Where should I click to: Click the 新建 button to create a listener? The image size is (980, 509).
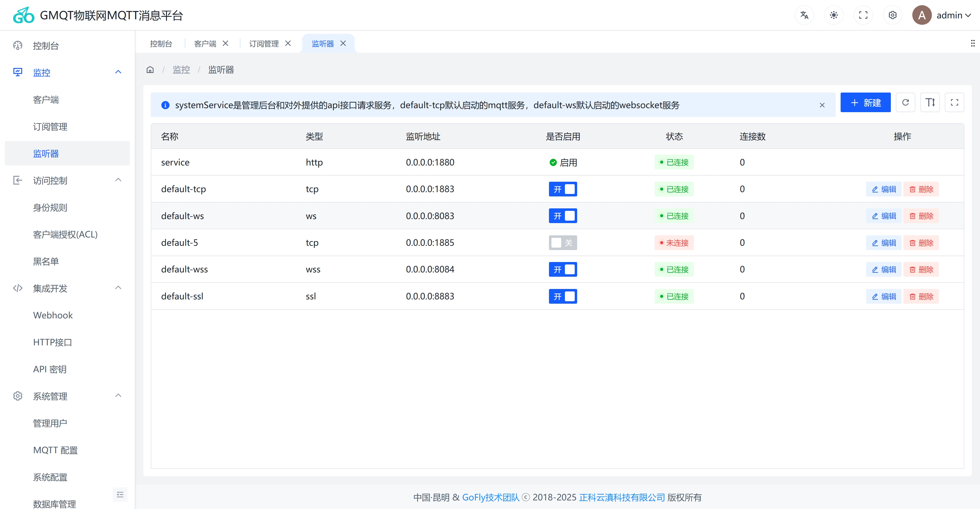point(865,102)
